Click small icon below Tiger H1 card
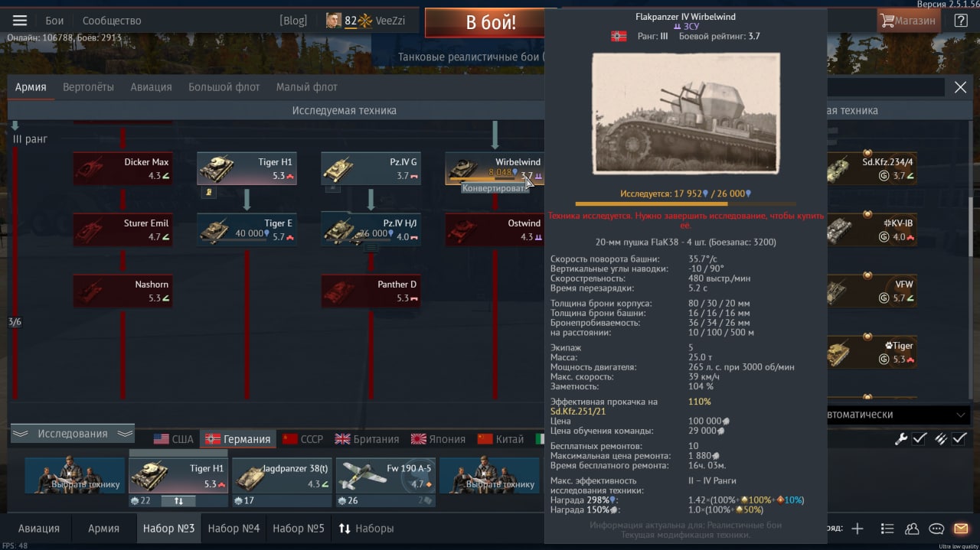 tap(208, 192)
